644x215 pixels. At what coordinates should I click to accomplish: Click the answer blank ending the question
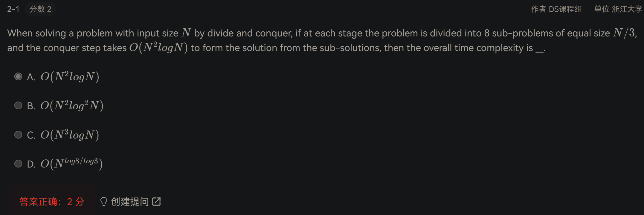540,51
